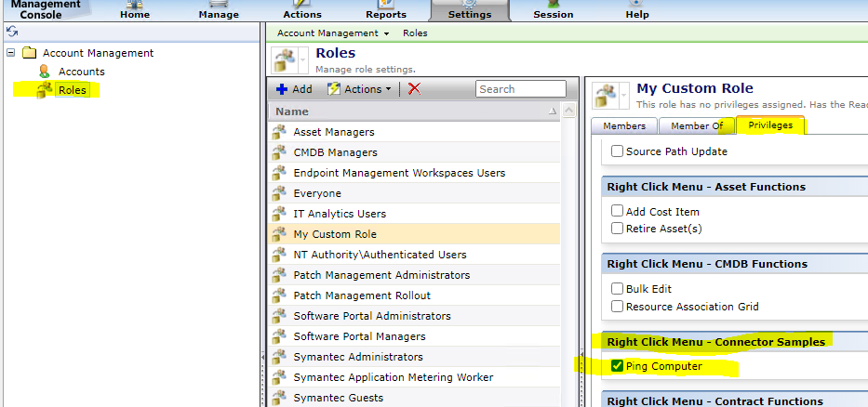
Task: Click the red X delete icon
Action: pyautogui.click(x=414, y=89)
